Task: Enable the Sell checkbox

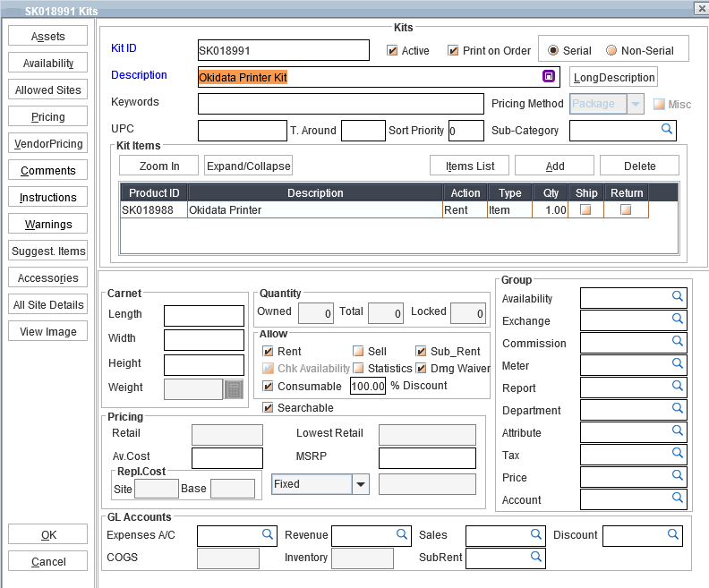Action: click(358, 352)
